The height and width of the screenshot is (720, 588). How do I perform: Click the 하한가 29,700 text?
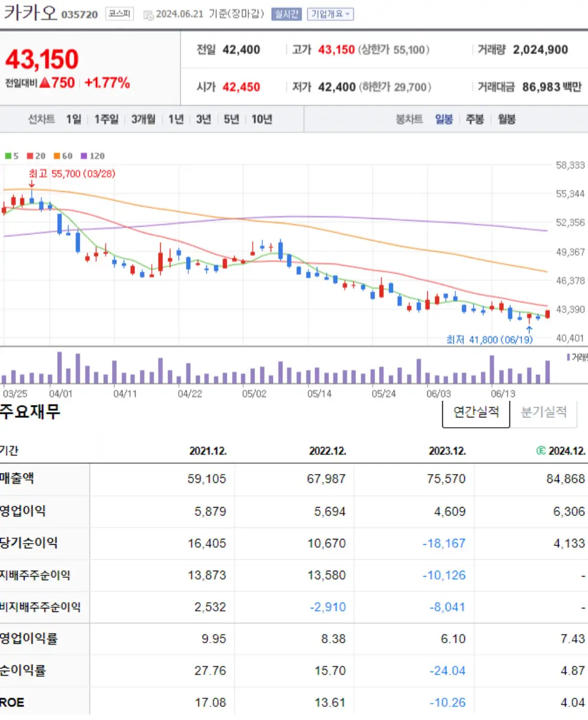click(395, 87)
